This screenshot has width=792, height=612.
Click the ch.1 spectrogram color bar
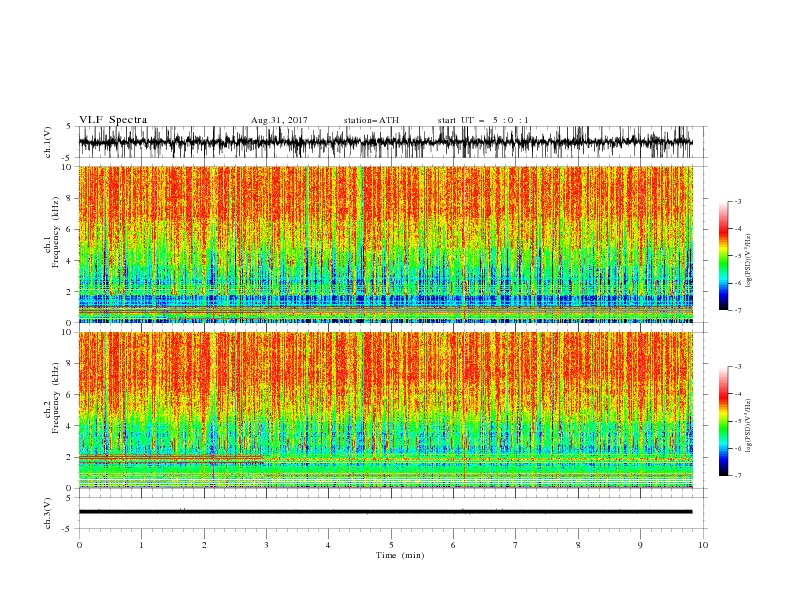tap(724, 256)
